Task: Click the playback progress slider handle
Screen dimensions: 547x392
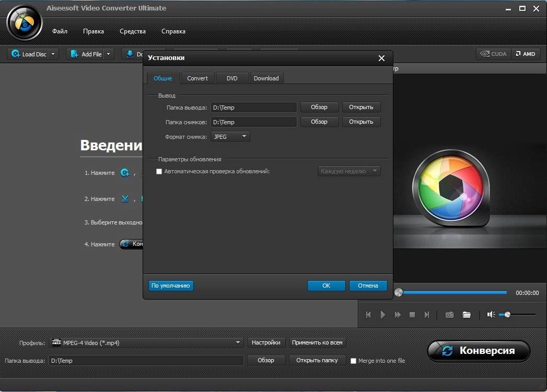Action: click(x=399, y=293)
